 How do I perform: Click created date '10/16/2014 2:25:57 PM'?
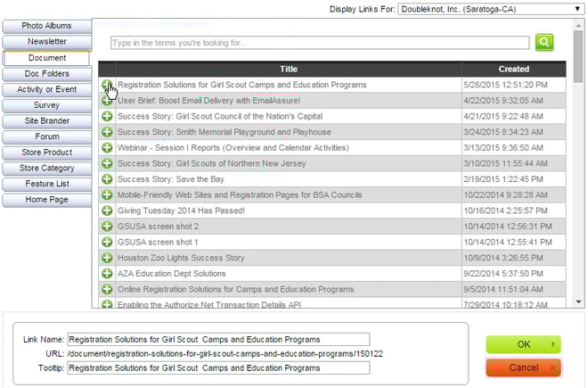(505, 211)
